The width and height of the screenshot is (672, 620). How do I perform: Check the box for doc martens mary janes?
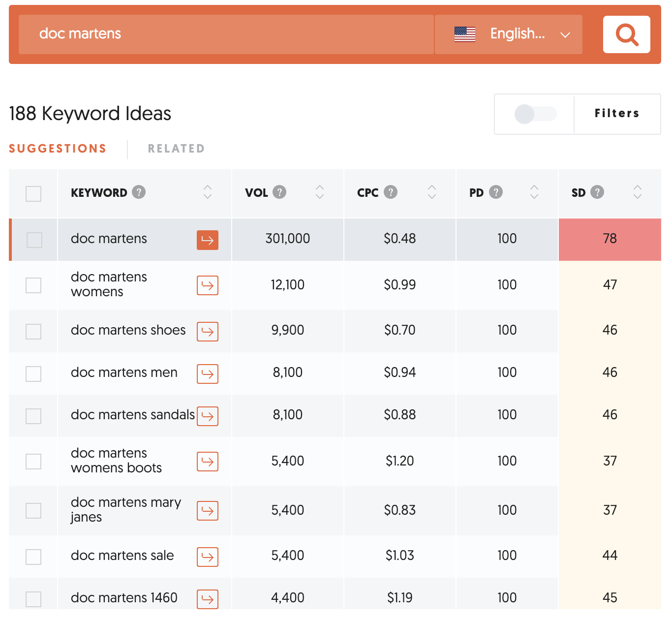pyautogui.click(x=33, y=511)
